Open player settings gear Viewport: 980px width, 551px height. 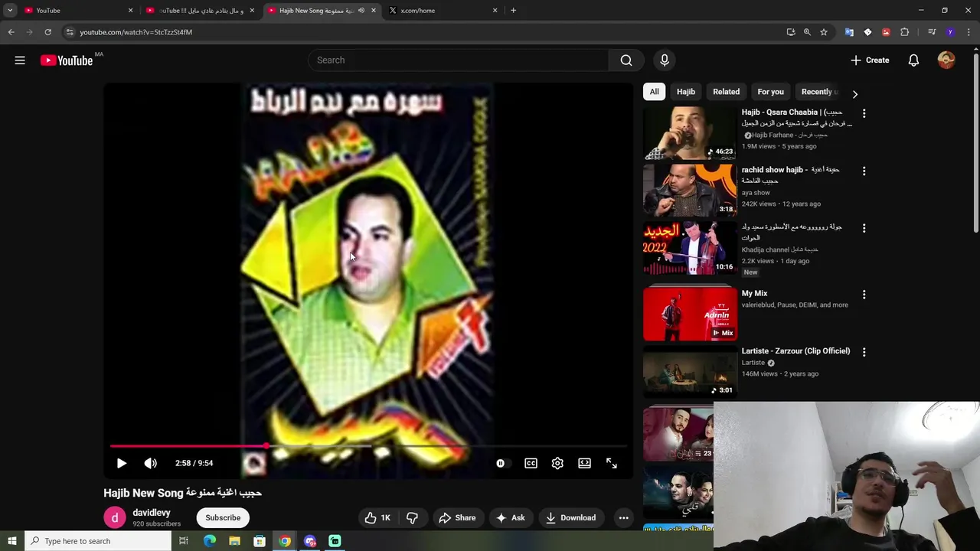(x=557, y=463)
